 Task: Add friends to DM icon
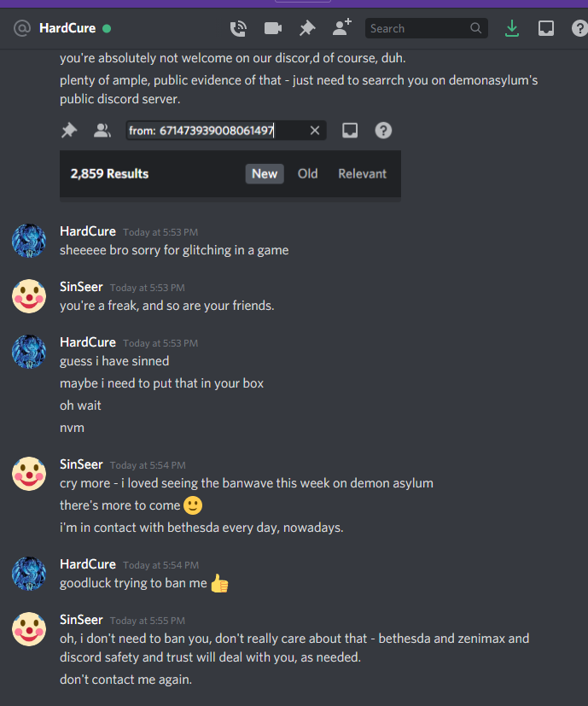point(341,27)
